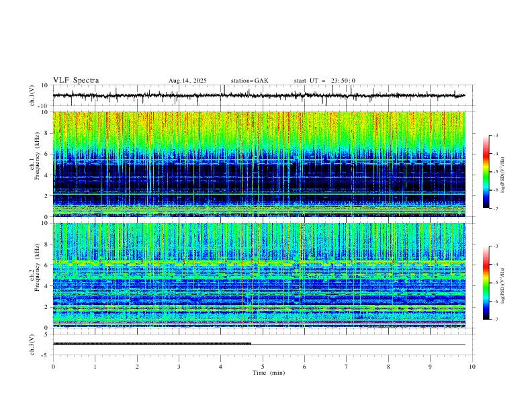This screenshot has width=532, height=411.
Task: Click the "8" kHz tick on ch.1 spectrogram
Action: 46,133
